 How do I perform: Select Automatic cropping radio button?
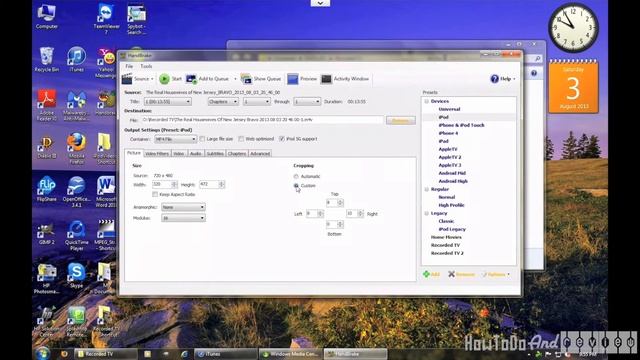296,176
